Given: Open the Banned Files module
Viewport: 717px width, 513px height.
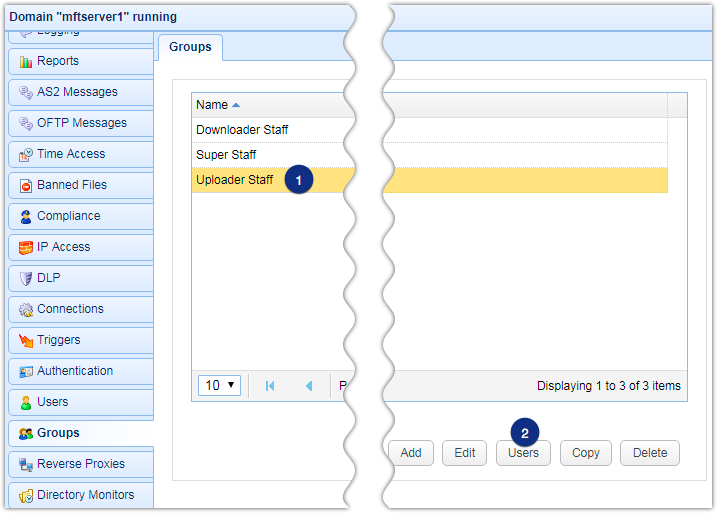Looking at the screenshot, I should pyautogui.click(x=80, y=186).
